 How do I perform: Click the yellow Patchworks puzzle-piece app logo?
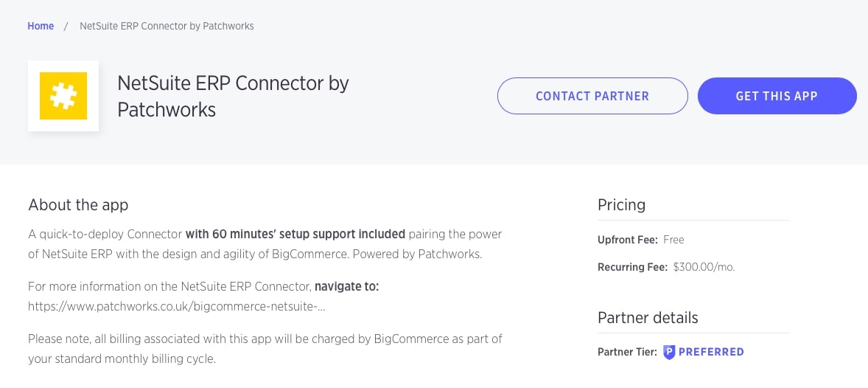[63, 96]
